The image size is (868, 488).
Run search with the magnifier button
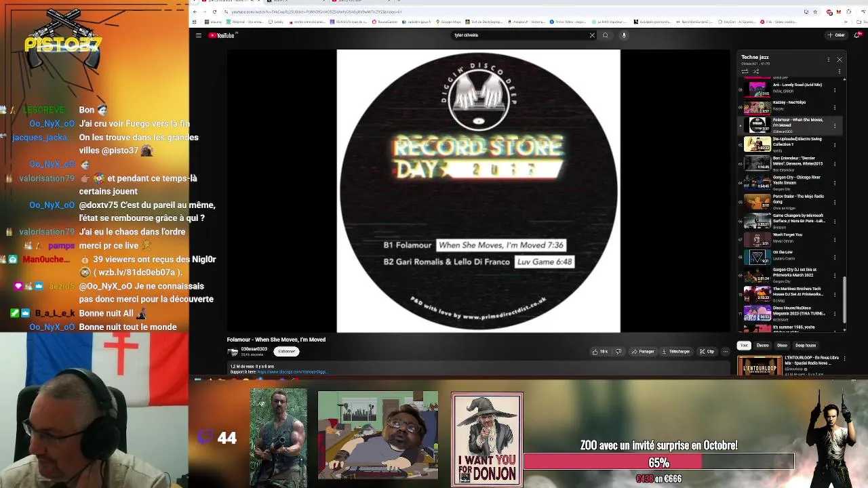coord(606,35)
